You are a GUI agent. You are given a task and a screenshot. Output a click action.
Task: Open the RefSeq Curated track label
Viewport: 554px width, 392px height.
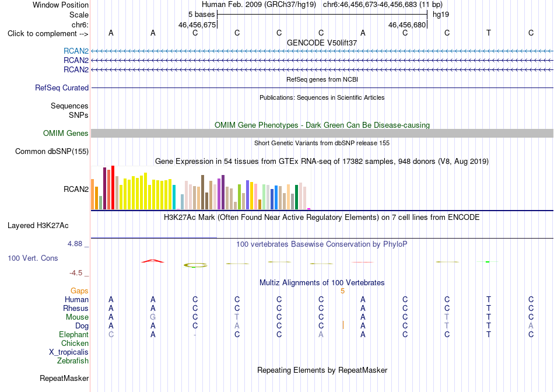[62, 87]
